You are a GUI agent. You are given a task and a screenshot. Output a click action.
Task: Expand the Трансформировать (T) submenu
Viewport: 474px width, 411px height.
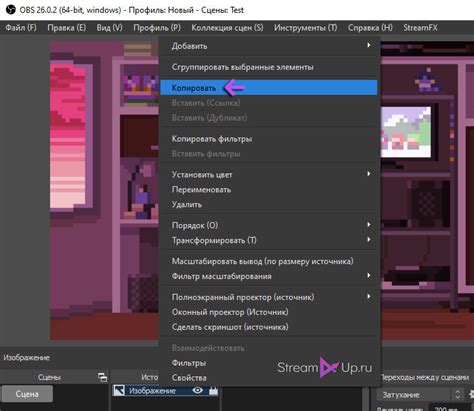click(x=269, y=240)
